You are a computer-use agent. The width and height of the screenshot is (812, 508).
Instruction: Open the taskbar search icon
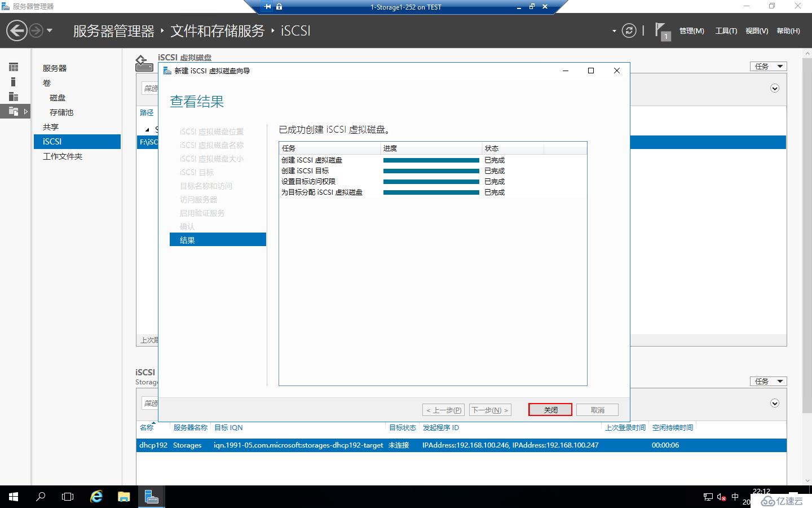point(41,497)
